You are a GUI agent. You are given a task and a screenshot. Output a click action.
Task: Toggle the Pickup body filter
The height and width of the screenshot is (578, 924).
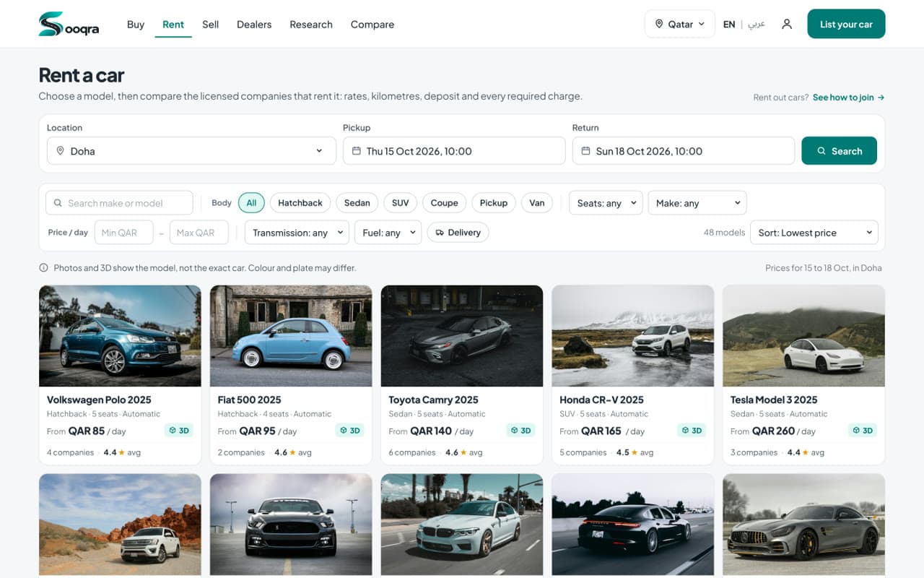pyautogui.click(x=494, y=203)
